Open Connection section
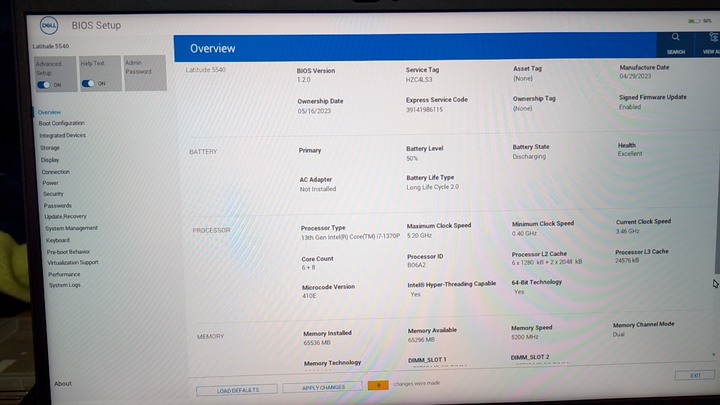The width and height of the screenshot is (720, 405). point(56,172)
